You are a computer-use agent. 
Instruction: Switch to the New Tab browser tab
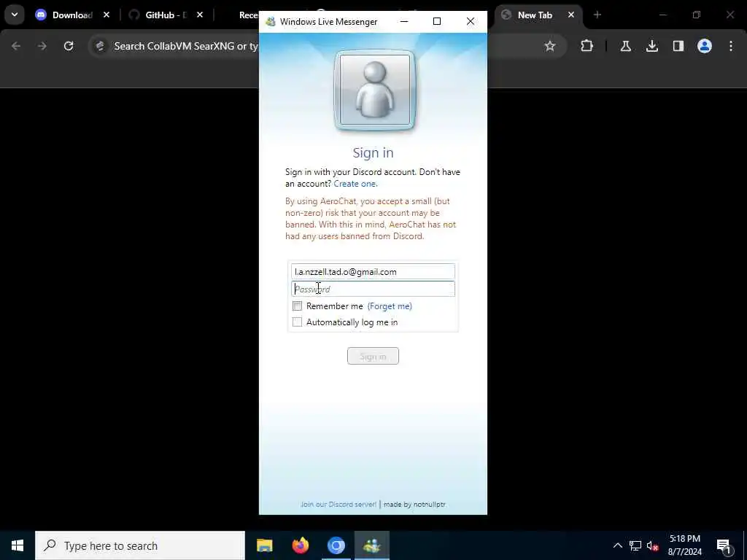pos(533,15)
